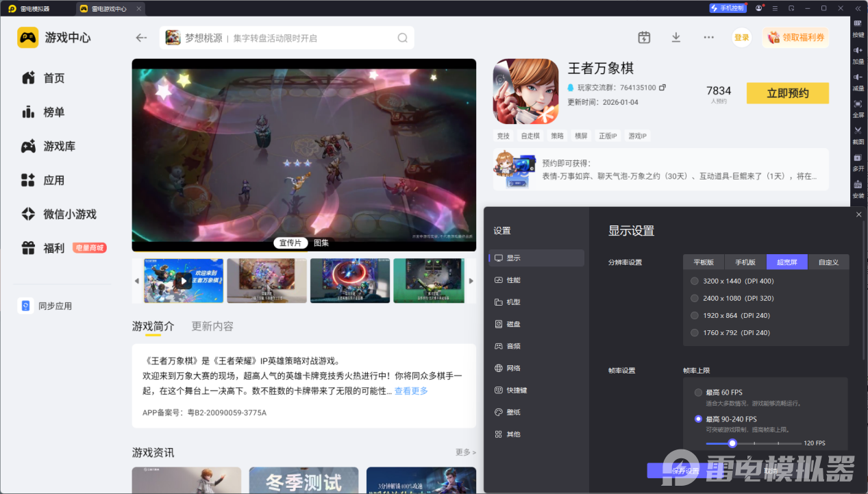868x494 pixels.
Task: Select the 最高 90-240 FPS option
Action: point(726,419)
